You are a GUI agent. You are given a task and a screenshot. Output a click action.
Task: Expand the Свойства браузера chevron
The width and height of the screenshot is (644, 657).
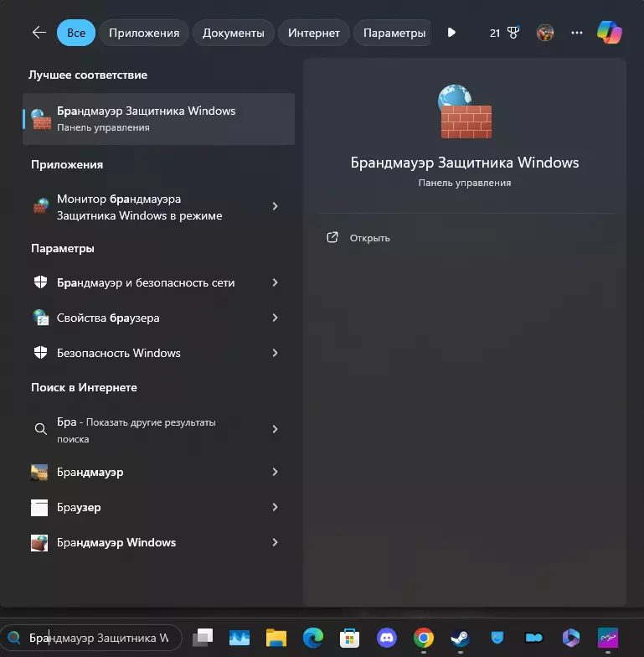point(275,318)
